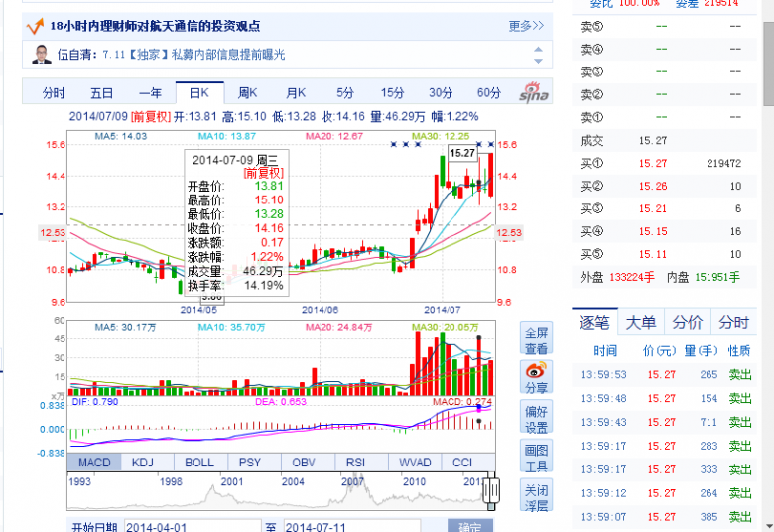This screenshot has width=774, height=532.
Task: Open the 大单 large orders tab
Action: point(641,322)
